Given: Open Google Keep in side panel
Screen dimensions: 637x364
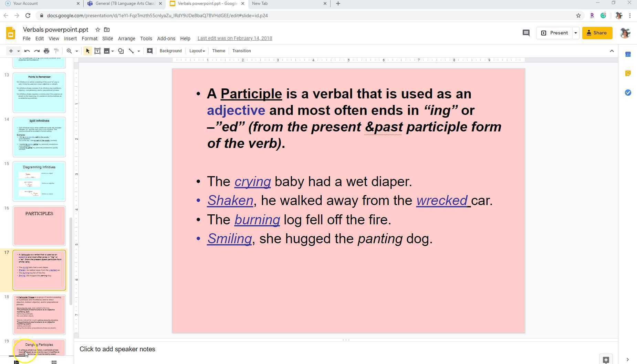Looking at the screenshot, I should [x=628, y=73].
